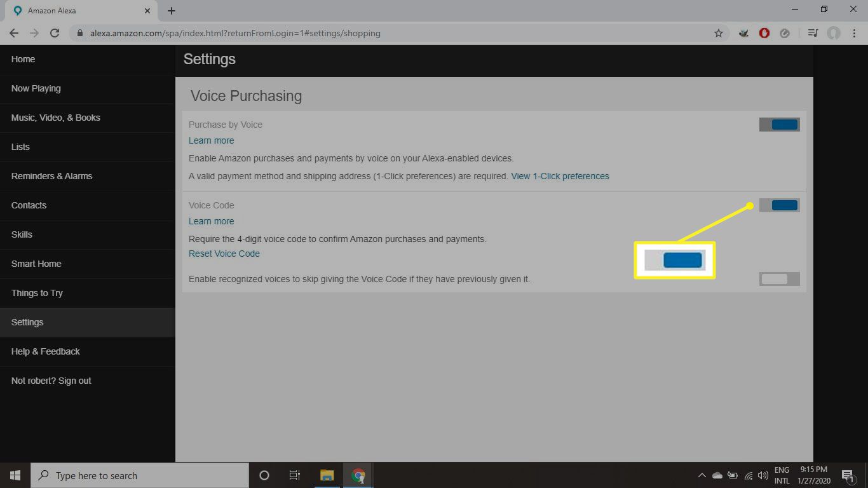Open the red stop-hand ad blocker extension

(764, 33)
